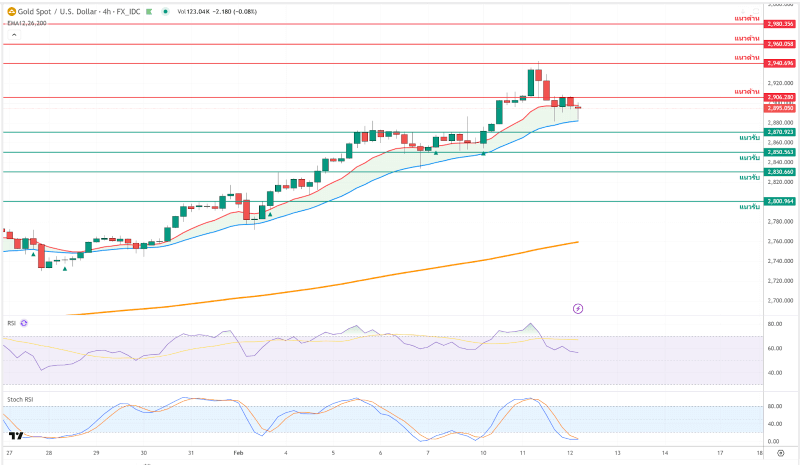The width and height of the screenshot is (800, 465).
Task: Click the gold symbol logo icon
Action: point(7,11)
